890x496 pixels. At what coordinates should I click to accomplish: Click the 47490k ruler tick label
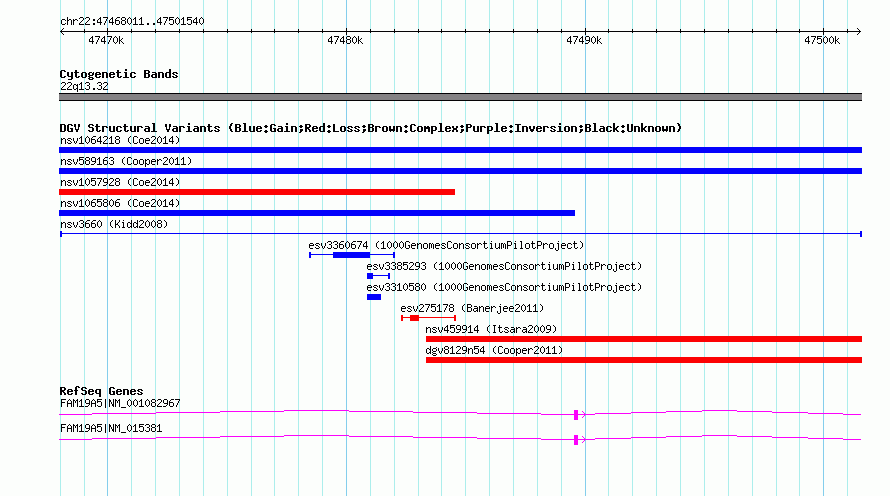[x=584, y=40]
